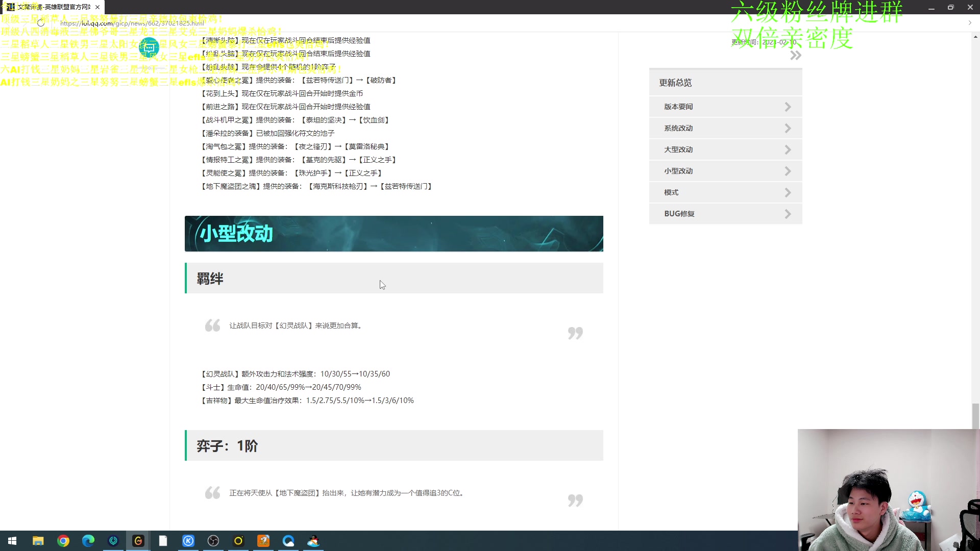The image size is (980, 551).
Task: Expand the 系统改动 section
Action: pos(725,128)
